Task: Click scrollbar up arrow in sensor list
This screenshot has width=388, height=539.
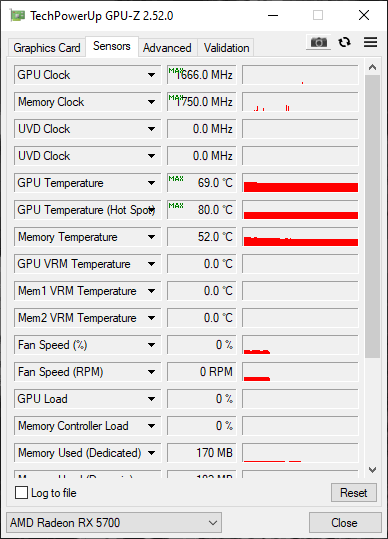Action: point(372,67)
